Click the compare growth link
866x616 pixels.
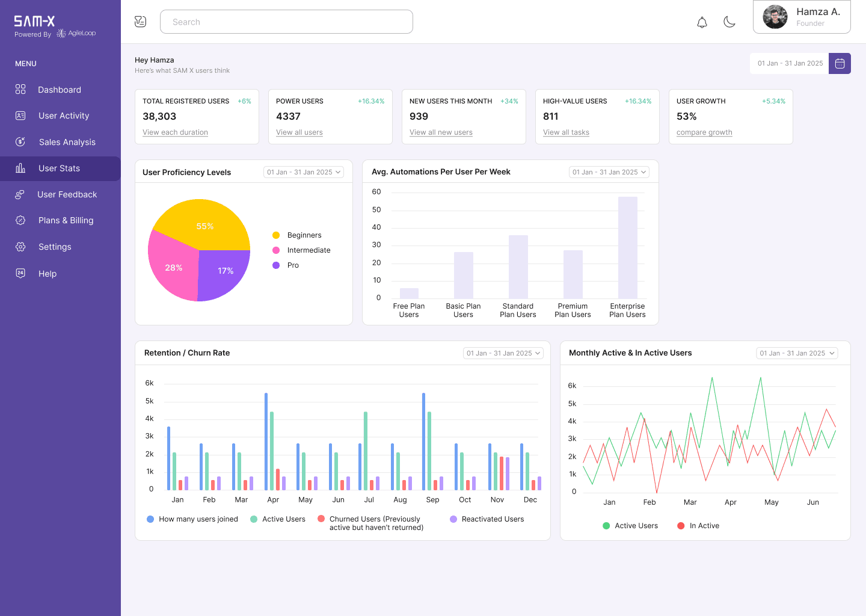tap(704, 132)
